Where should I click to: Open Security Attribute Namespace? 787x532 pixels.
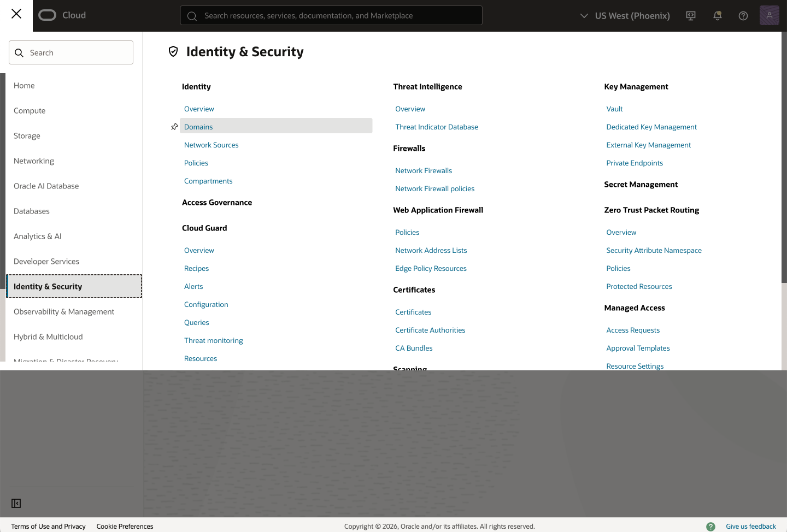654,251
